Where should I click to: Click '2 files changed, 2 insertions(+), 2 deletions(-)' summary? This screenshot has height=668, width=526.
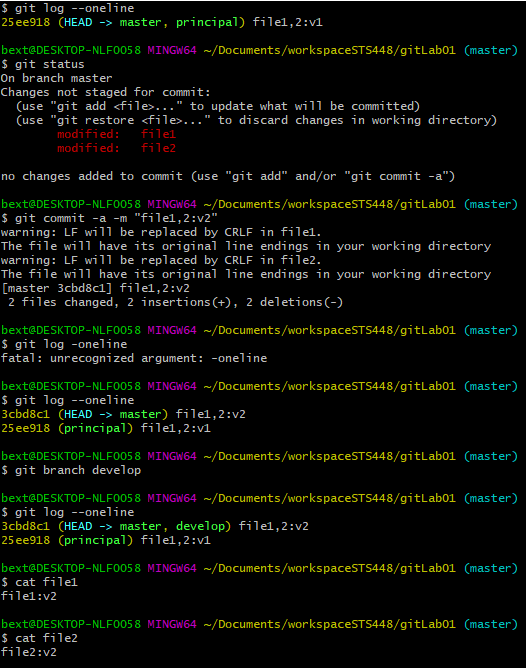tap(175, 302)
